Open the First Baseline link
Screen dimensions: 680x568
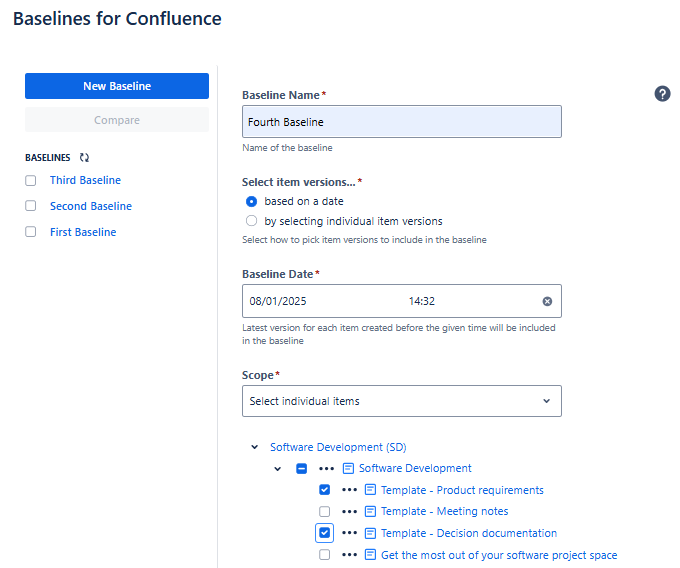83,232
